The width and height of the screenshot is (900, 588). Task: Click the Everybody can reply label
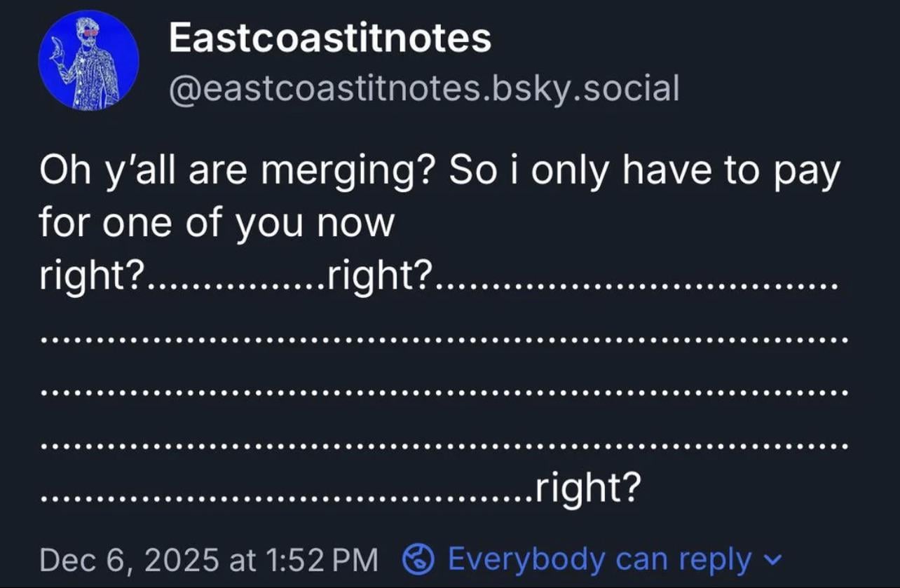(x=598, y=559)
